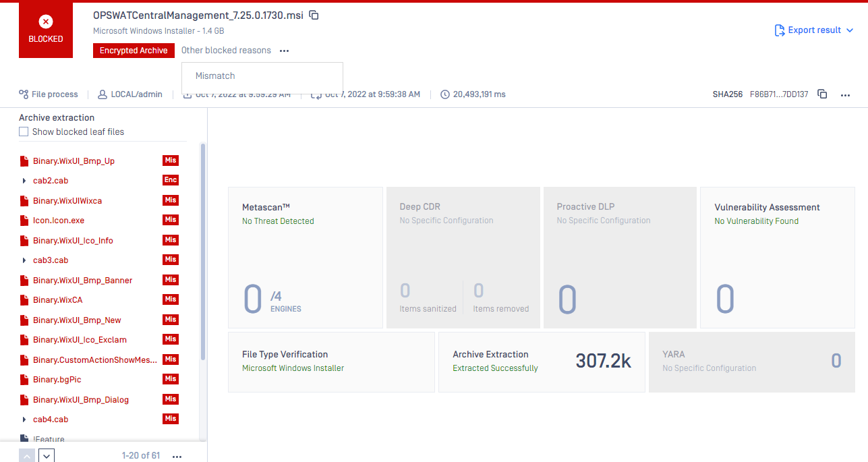Select Binary.WixUI_Bmp_Banner file

[82, 281]
